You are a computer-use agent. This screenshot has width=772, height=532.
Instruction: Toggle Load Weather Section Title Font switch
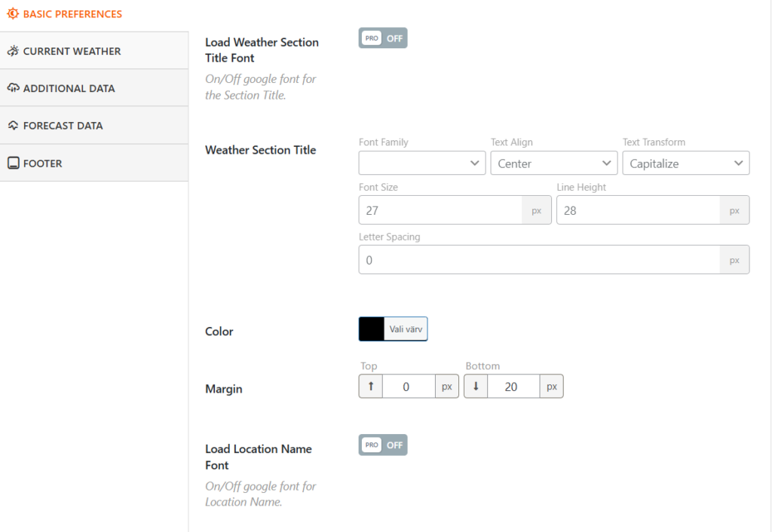[x=383, y=38]
